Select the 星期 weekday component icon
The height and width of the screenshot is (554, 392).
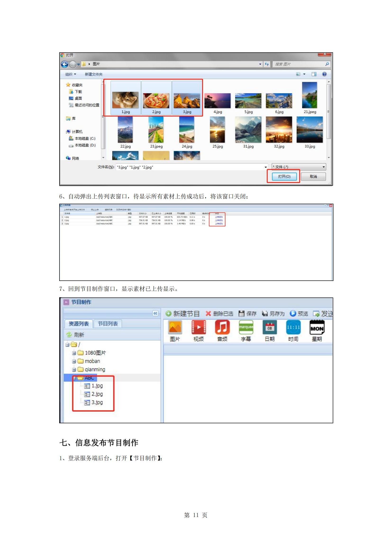pyautogui.click(x=317, y=328)
